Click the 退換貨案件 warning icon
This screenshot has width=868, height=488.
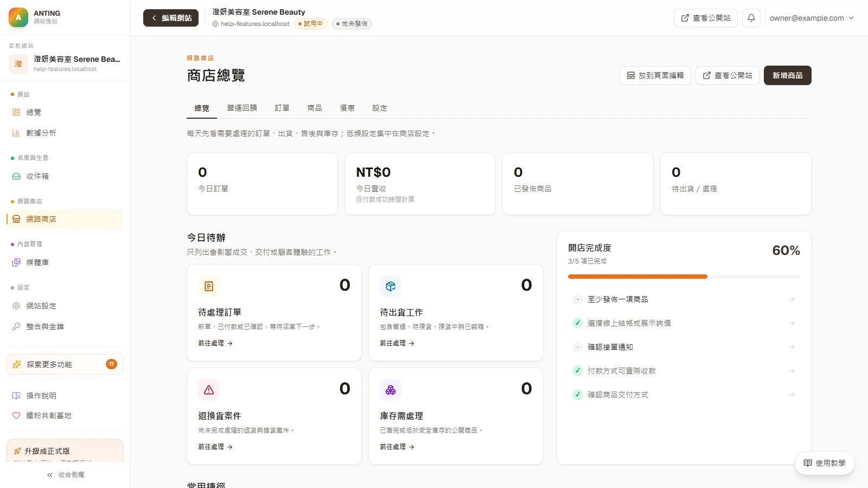tap(209, 390)
